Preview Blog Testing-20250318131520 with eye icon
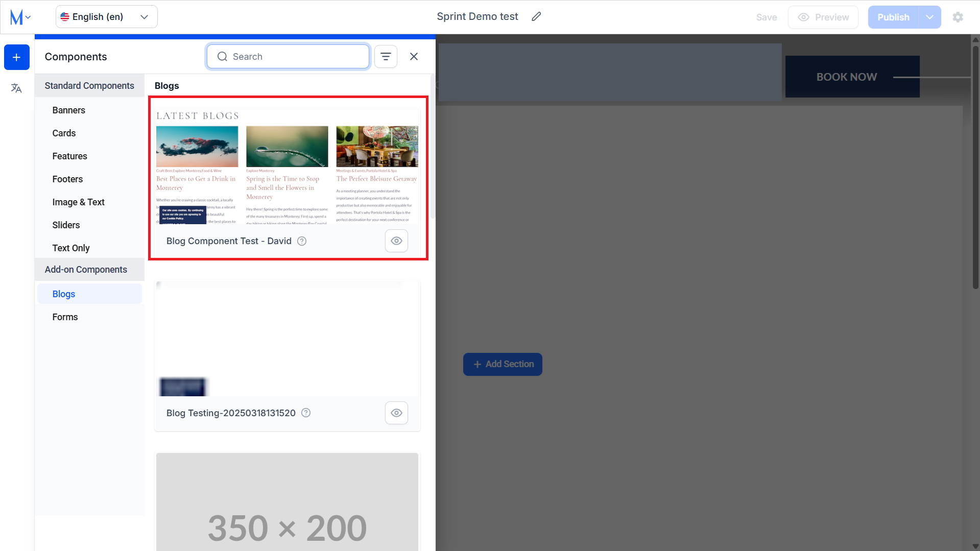 pyautogui.click(x=396, y=413)
